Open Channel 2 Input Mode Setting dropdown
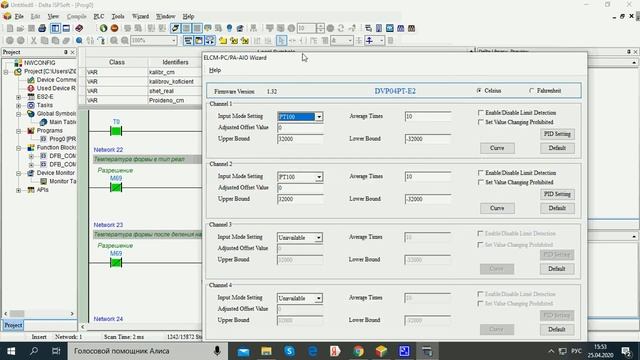Screen dimensions: 640x360 pyautogui.click(x=319, y=177)
